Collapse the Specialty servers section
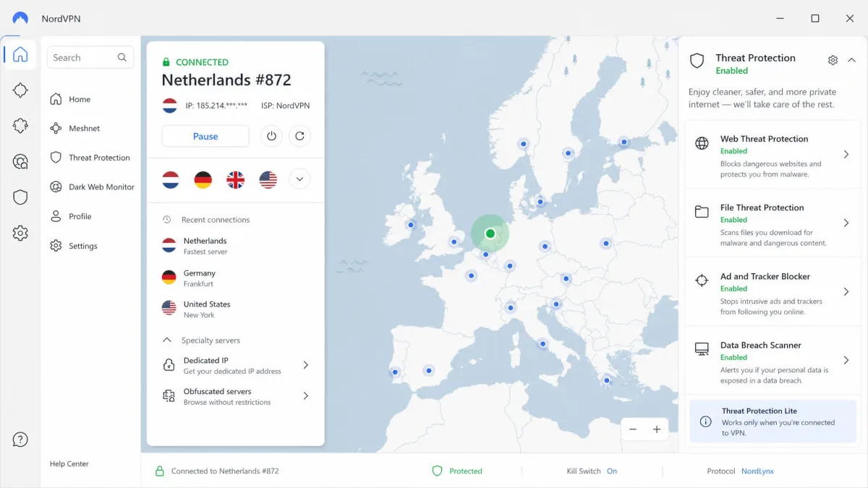The height and width of the screenshot is (488, 868). pos(167,340)
